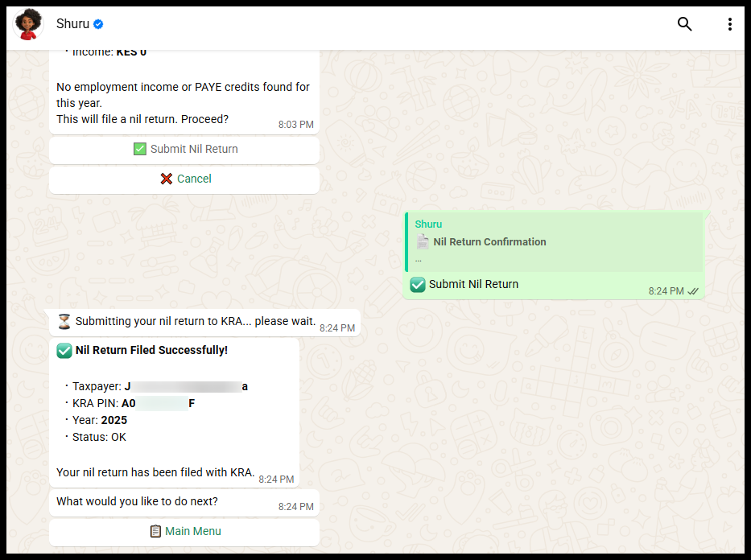Open the Main Menu button
This screenshot has height=560, width=751.
coord(184,532)
